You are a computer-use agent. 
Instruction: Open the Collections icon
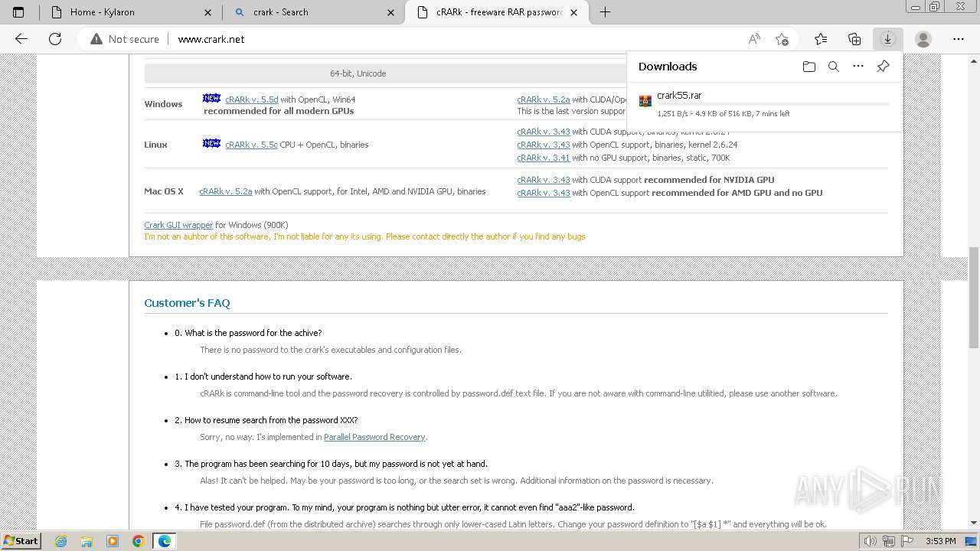point(854,39)
